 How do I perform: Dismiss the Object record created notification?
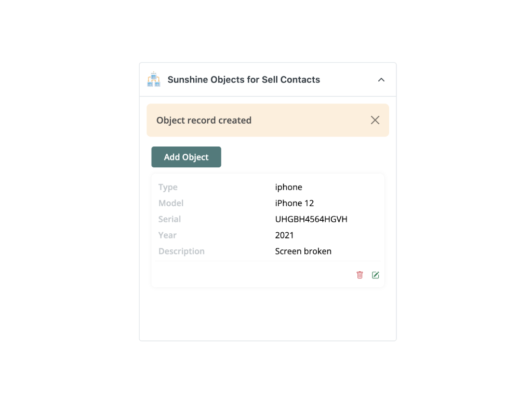[x=375, y=120]
